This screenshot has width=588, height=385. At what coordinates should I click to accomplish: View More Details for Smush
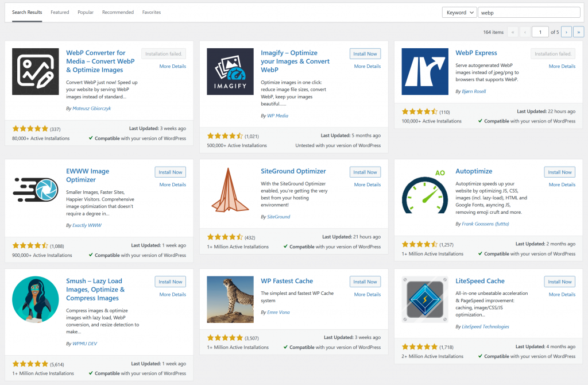(x=172, y=294)
